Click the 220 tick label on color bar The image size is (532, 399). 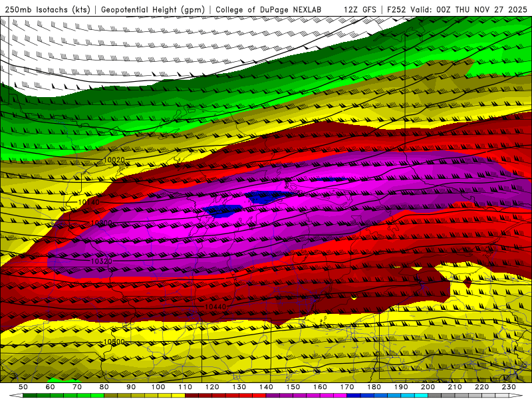coord(481,387)
